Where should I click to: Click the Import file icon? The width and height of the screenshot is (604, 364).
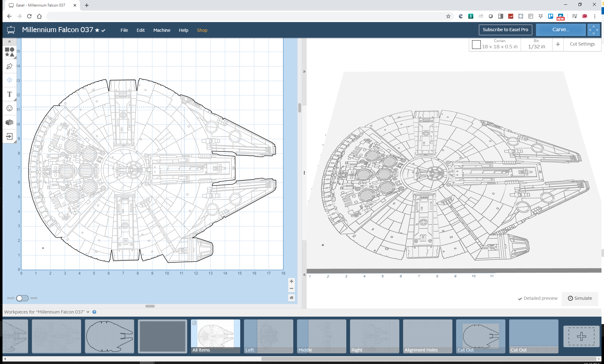pyautogui.click(x=9, y=136)
